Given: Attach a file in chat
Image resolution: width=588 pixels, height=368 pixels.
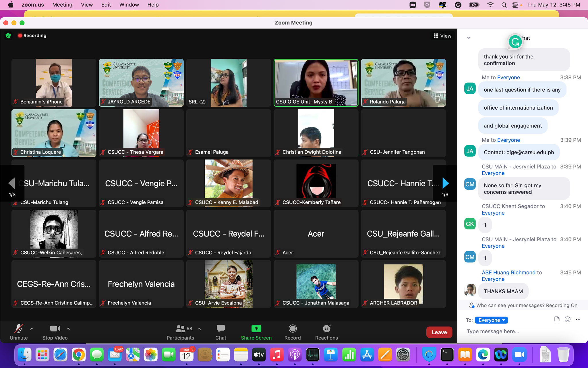Looking at the screenshot, I should pos(557,319).
